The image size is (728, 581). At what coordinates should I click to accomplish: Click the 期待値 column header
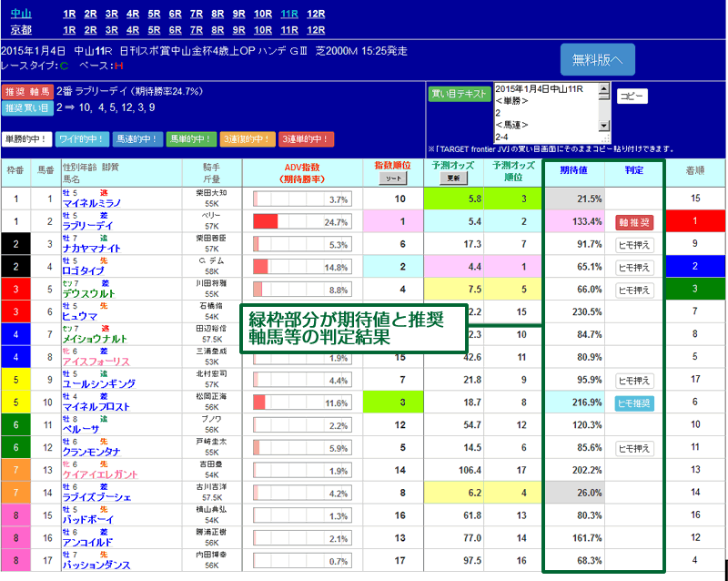(574, 170)
